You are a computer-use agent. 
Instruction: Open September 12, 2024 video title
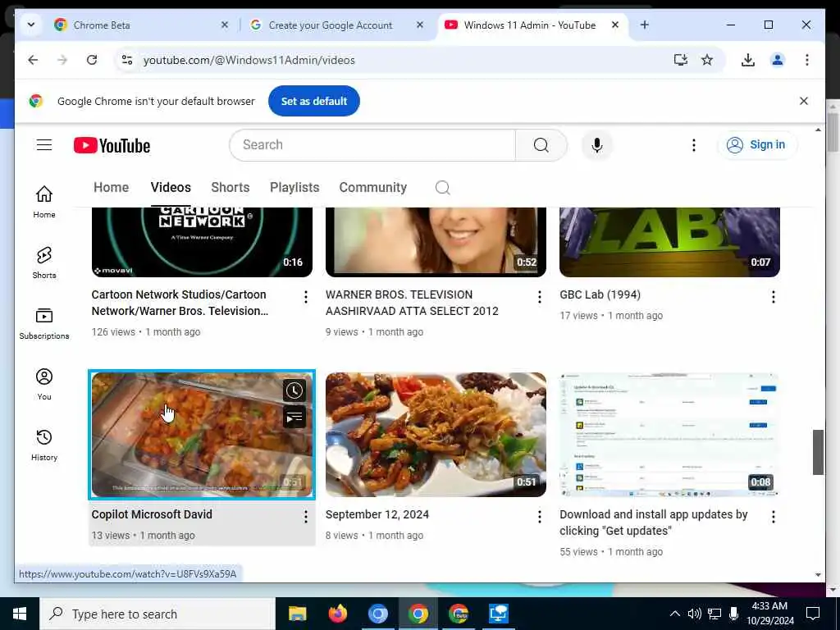tap(377, 514)
